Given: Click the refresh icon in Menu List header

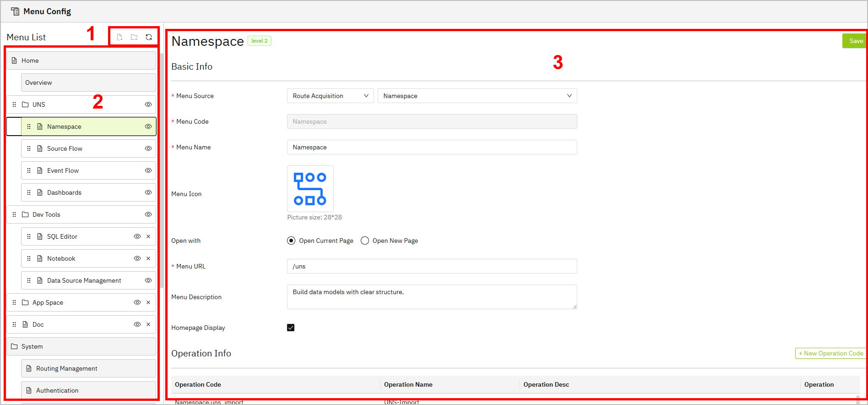Looking at the screenshot, I should 149,37.
